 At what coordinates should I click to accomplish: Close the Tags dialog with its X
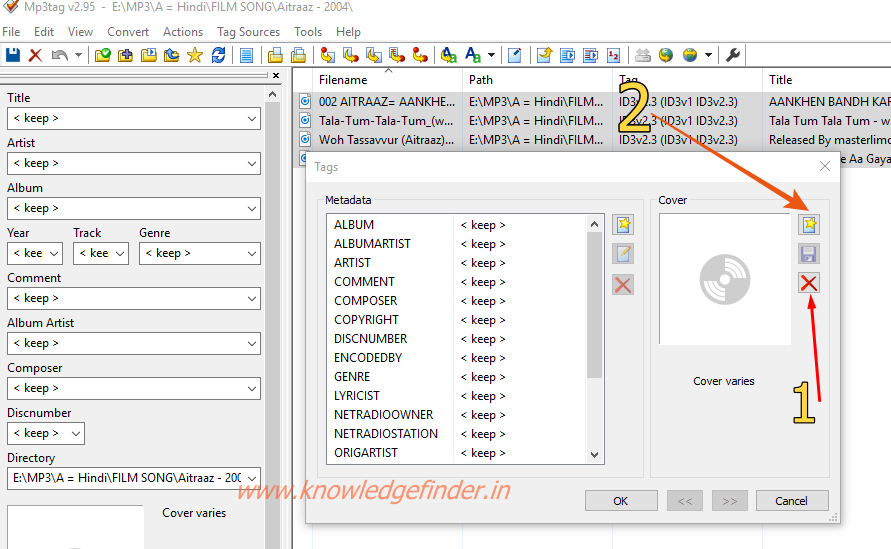click(x=825, y=166)
